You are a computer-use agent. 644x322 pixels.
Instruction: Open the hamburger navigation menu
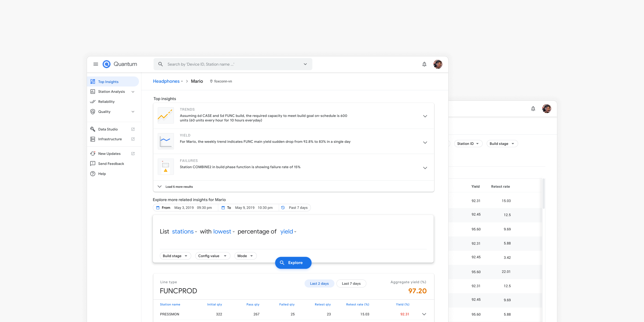(95, 64)
